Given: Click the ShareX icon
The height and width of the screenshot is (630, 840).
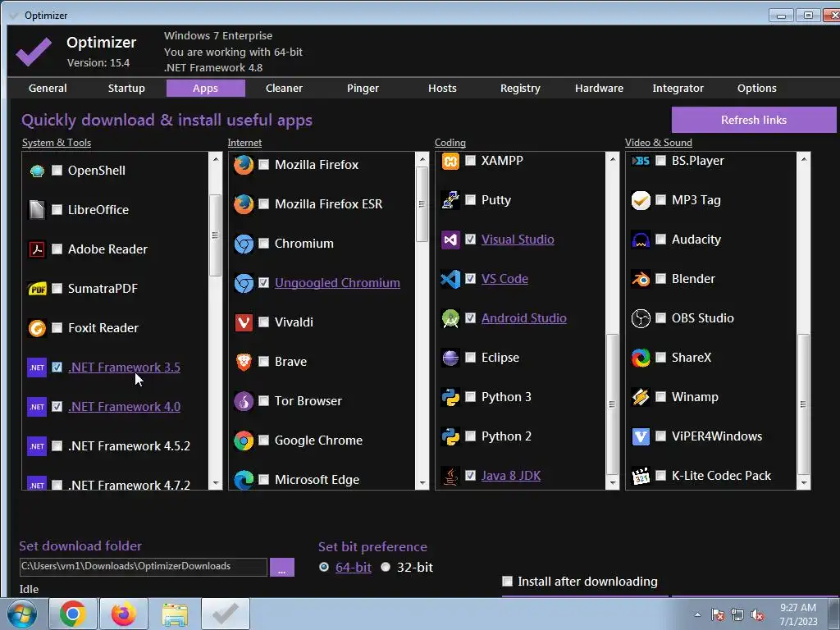Looking at the screenshot, I should 641,358.
